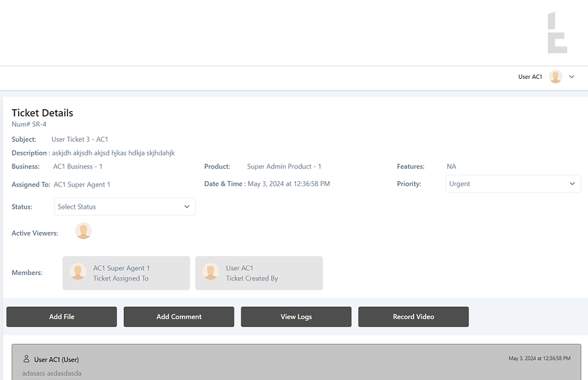
Task: Click AC1 Super Agent 1 member avatar
Action: (78, 272)
